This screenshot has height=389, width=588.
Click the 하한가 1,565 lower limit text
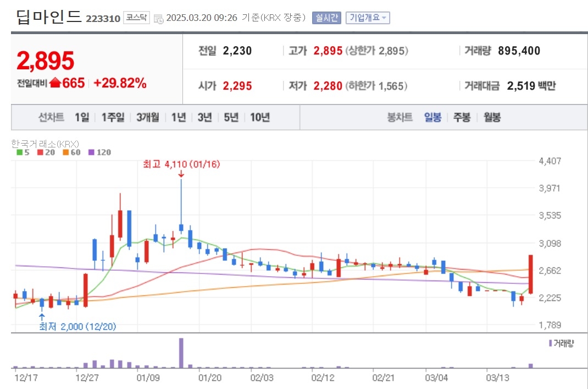coord(376,86)
